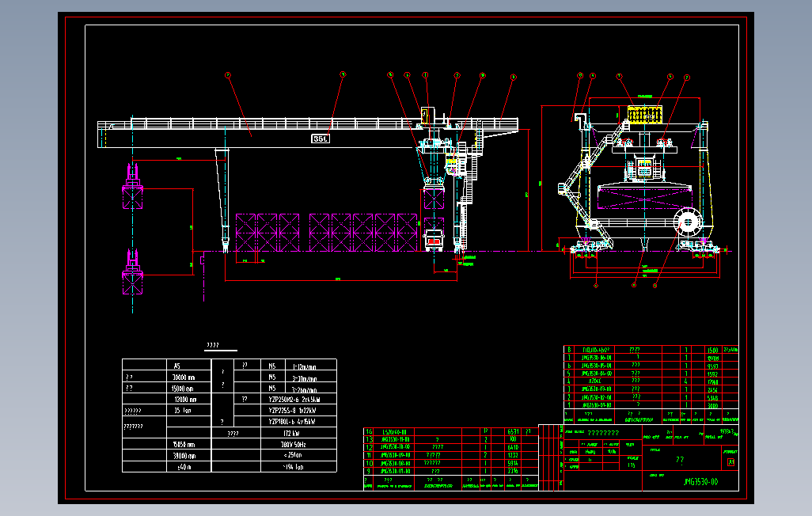This screenshot has width=812, height=516.
Task: Click the cable reel drum in side view
Action: (689, 222)
